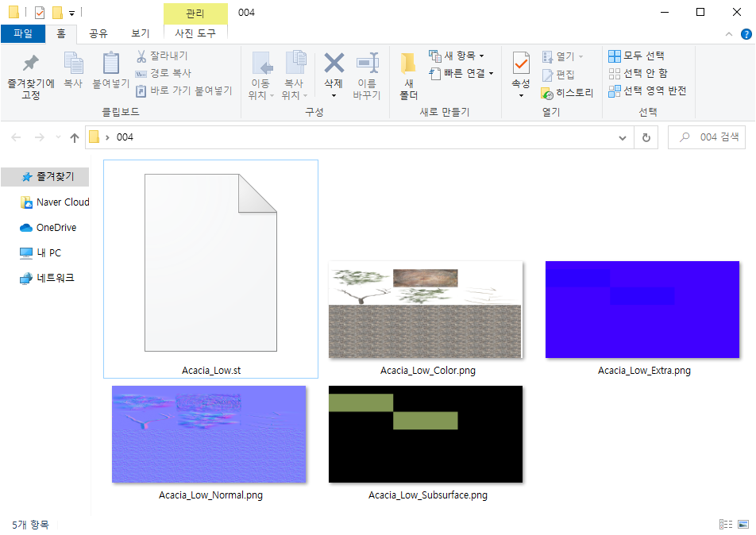Open recent locations dropdown arrow
Viewport: 756px width, 535px height.
pyautogui.click(x=58, y=137)
